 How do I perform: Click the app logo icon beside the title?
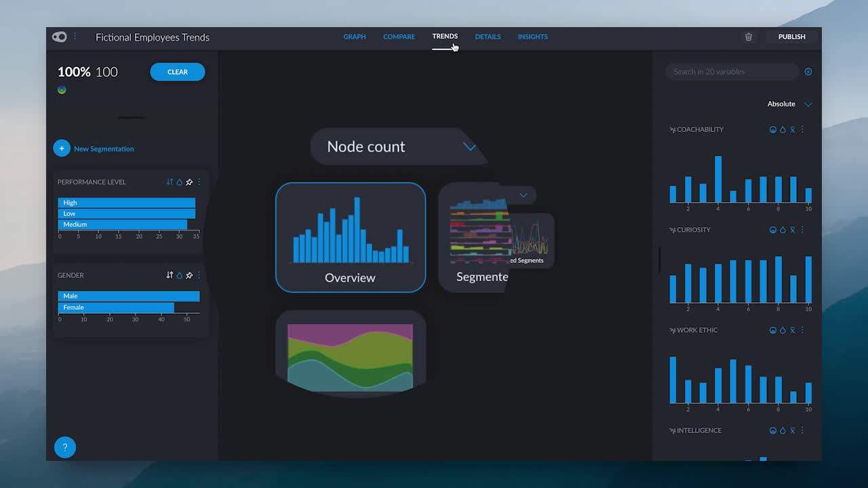click(60, 37)
